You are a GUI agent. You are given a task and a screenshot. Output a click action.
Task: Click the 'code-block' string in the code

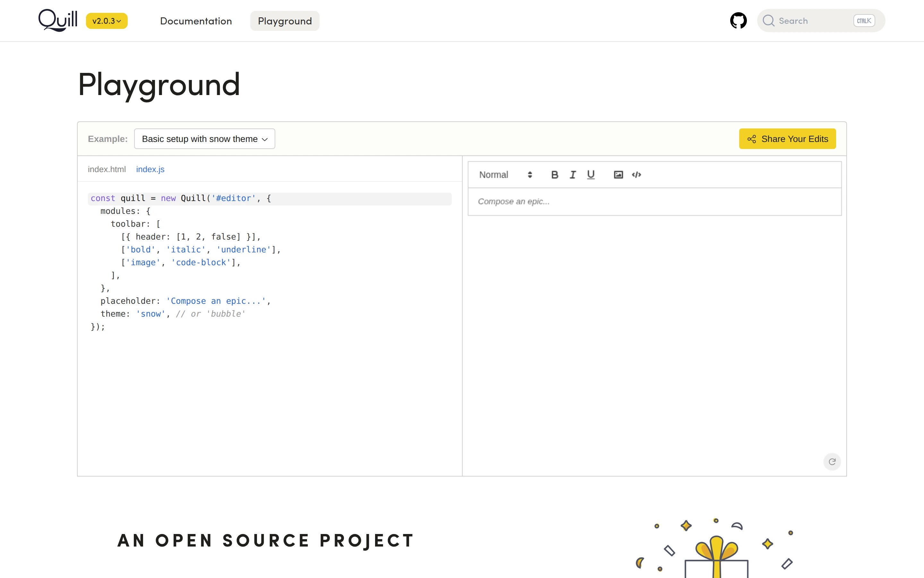click(x=201, y=263)
